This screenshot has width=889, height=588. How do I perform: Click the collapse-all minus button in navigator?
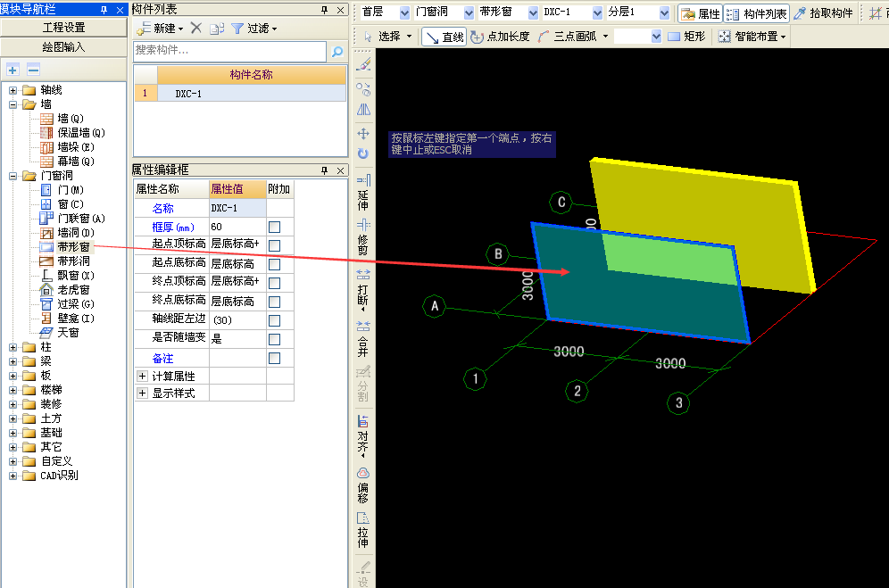(x=33, y=70)
